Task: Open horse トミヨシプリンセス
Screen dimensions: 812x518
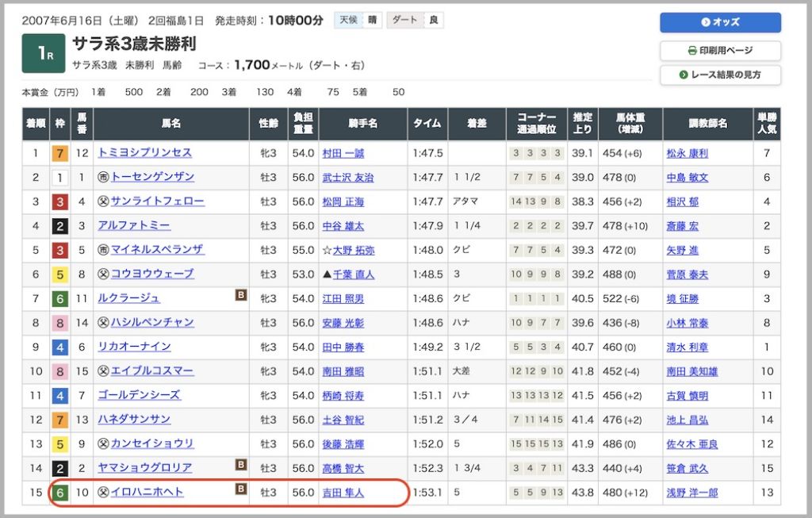Action: [x=145, y=153]
